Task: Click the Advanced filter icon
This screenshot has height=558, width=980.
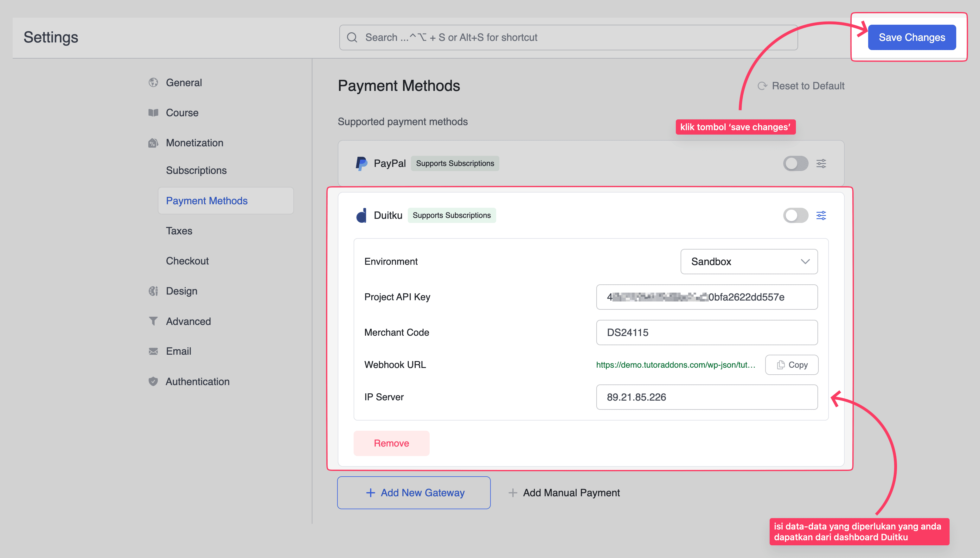Action: [x=153, y=321]
